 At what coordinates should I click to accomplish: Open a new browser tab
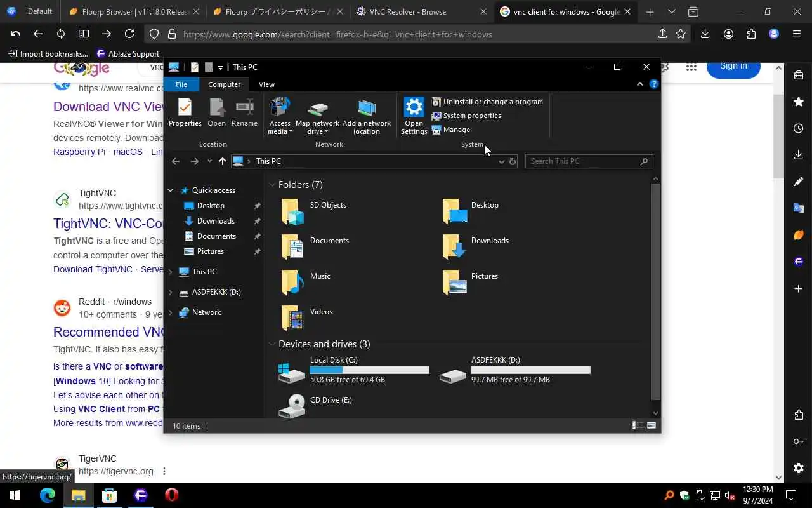tap(650, 11)
